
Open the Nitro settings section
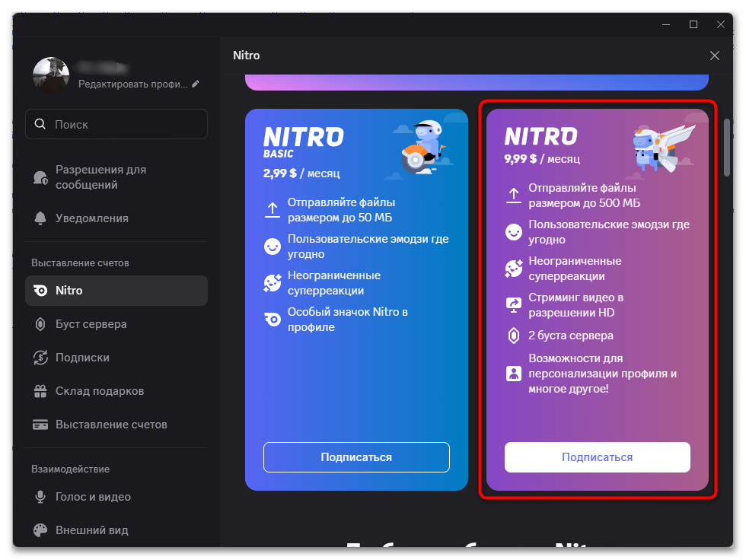(x=116, y=291)
